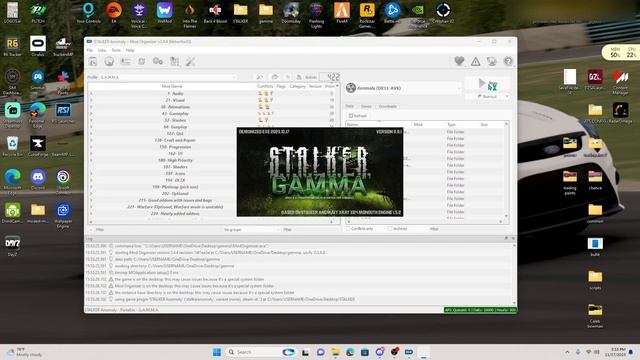Image resolution: width=640 pixels, height=360 pixels.
Task: Click the Run play button
Action: pyautogui.click(x=487, y=84)
